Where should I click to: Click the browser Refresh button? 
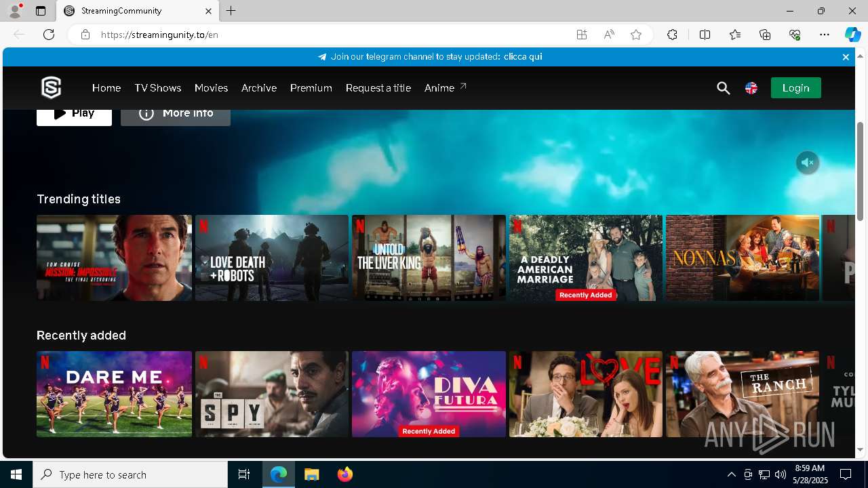click(x=49, y=35)
